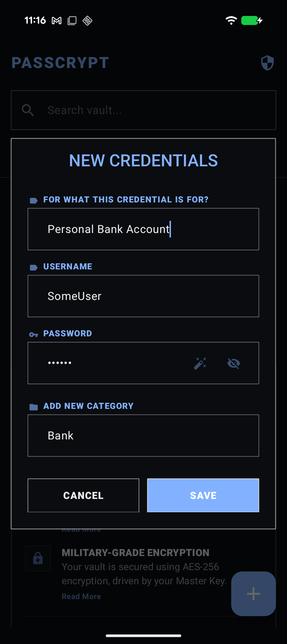Click the Gmail icon in the status bar
Screen dimensions: 287x644
coord(57,20)
